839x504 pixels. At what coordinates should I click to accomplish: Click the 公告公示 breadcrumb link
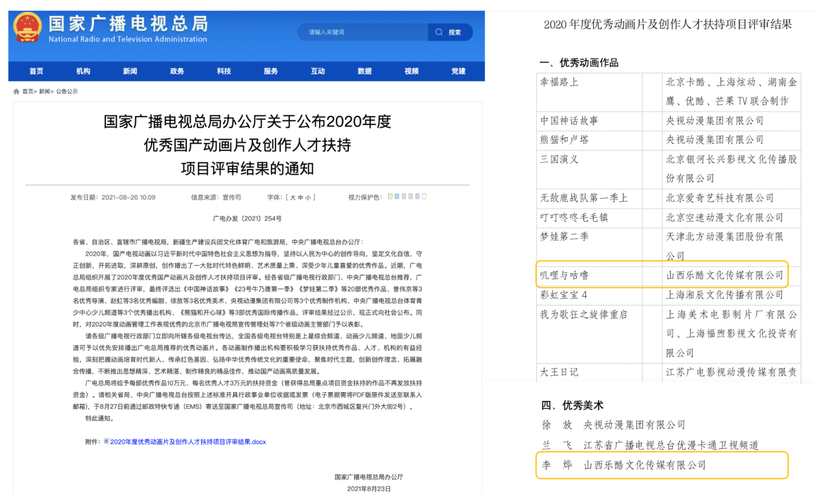[x=67, y=91]
